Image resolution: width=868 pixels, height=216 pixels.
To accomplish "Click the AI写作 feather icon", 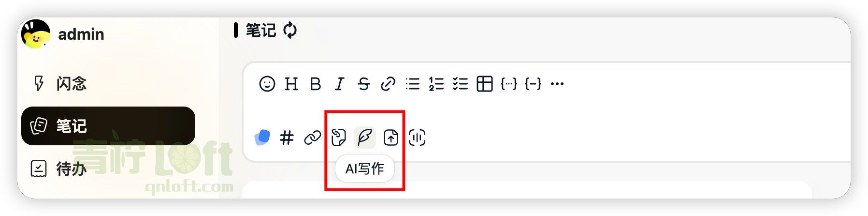I will (365, 138).
